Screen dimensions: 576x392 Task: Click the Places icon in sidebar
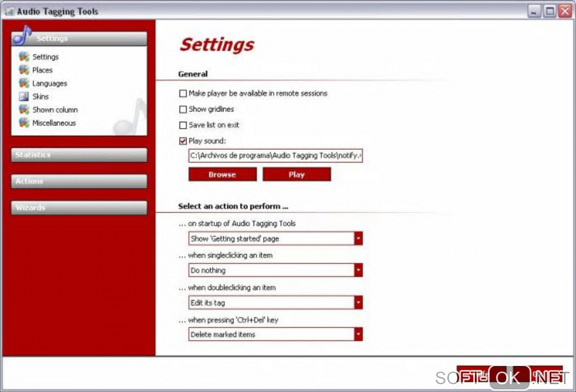[24, 70]
